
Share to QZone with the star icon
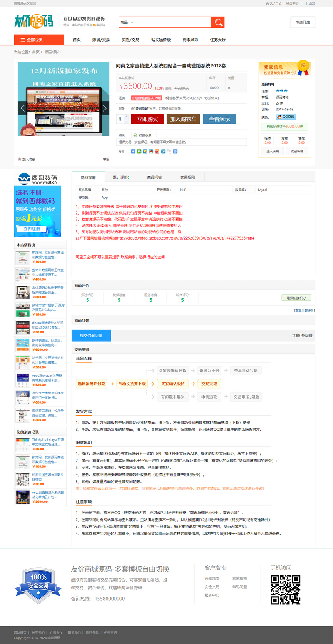145,151
